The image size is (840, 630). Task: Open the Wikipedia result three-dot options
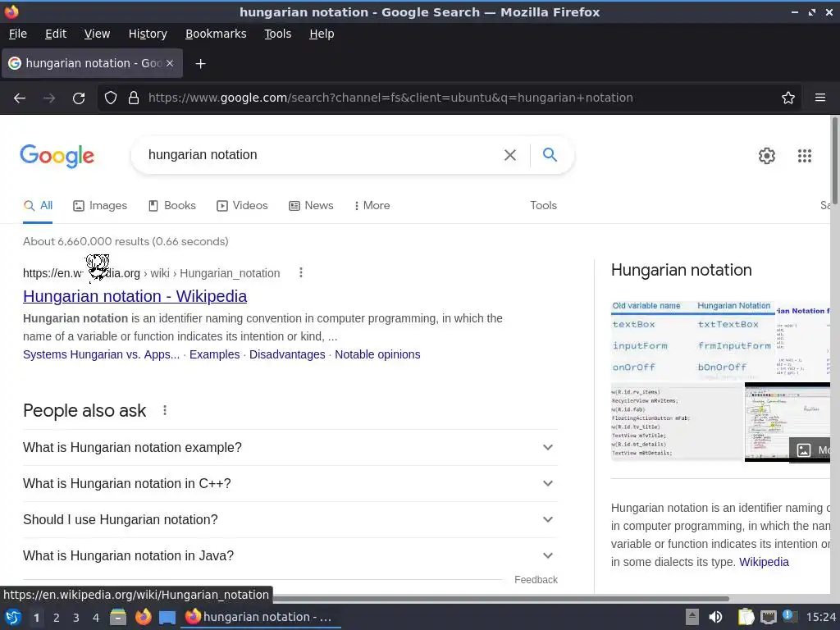tap(301, 272)
